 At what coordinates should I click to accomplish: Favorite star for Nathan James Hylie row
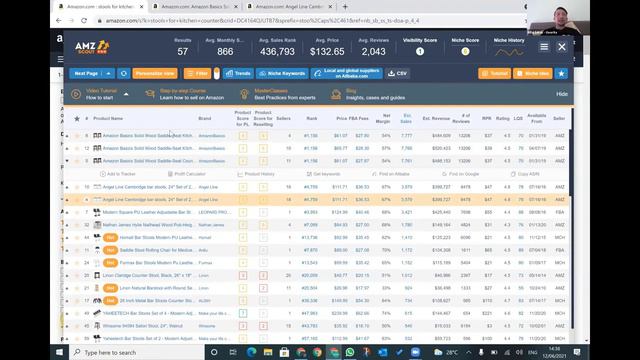tap(77, 225)
